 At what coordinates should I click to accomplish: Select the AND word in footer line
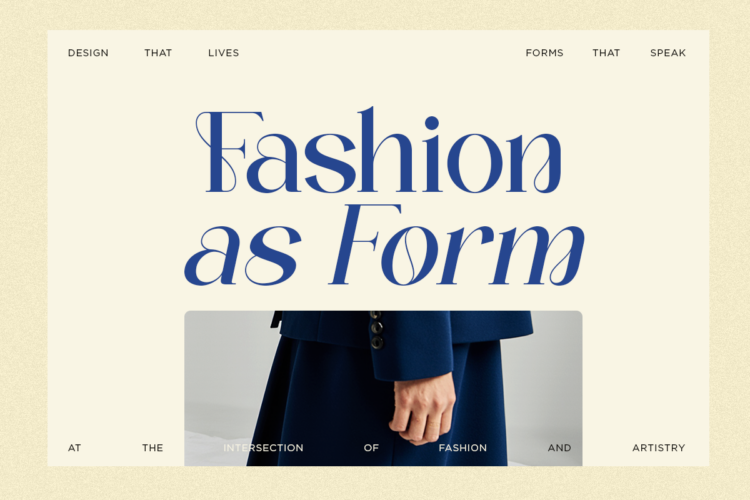[x=560, y=448]
